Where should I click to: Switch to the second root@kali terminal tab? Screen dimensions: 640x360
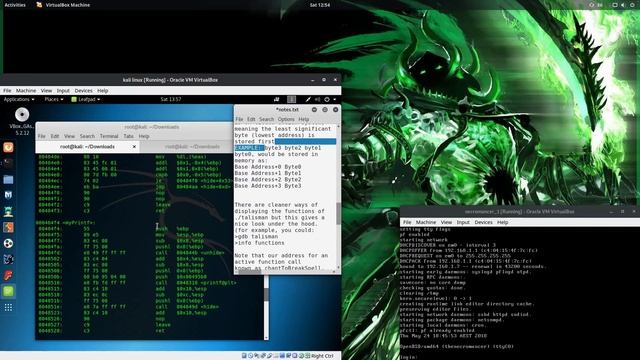[192, 147]
